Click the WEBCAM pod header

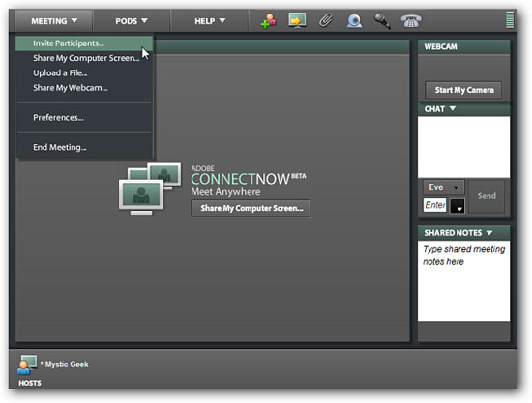(463, 46)
